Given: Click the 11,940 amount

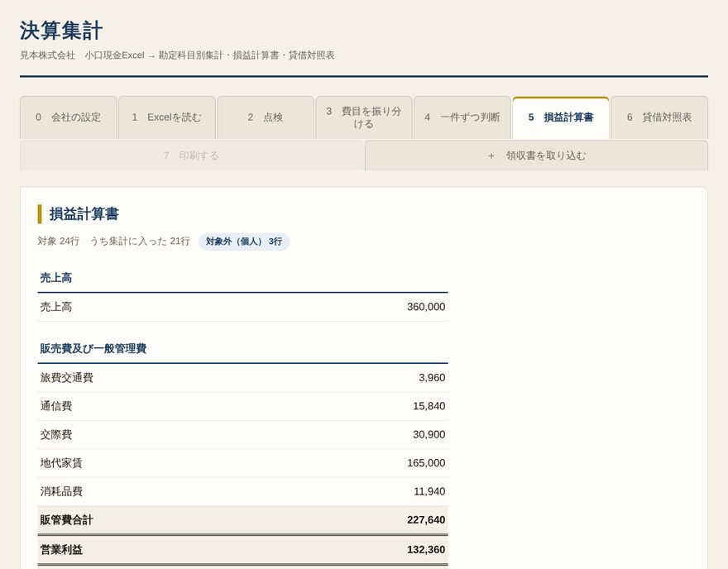Looking at the screenshot, I should tap(429, 491).
